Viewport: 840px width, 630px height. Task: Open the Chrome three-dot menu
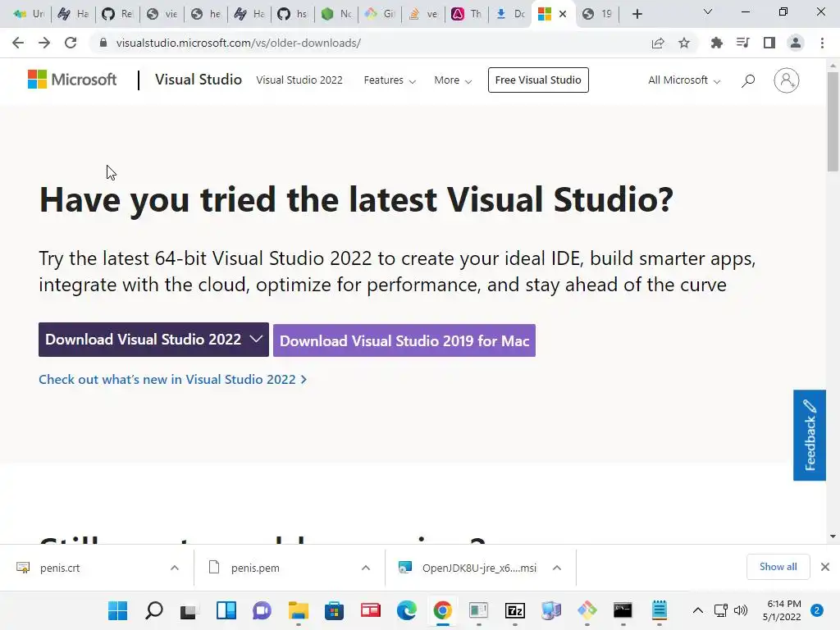(x=822, y=43)
